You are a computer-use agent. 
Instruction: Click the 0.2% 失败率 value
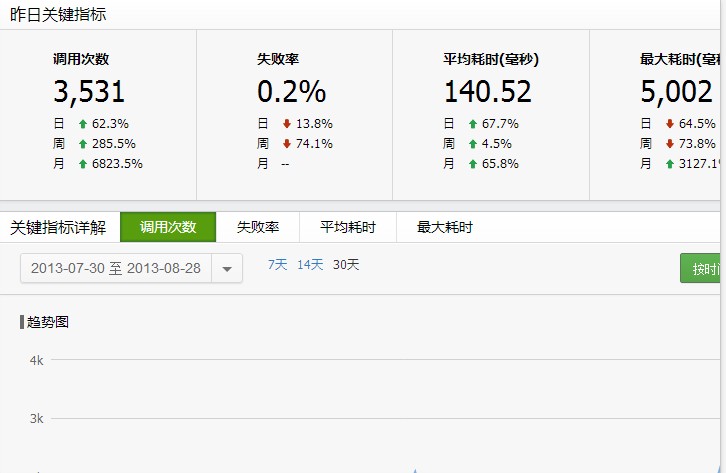tap(292, 91)
